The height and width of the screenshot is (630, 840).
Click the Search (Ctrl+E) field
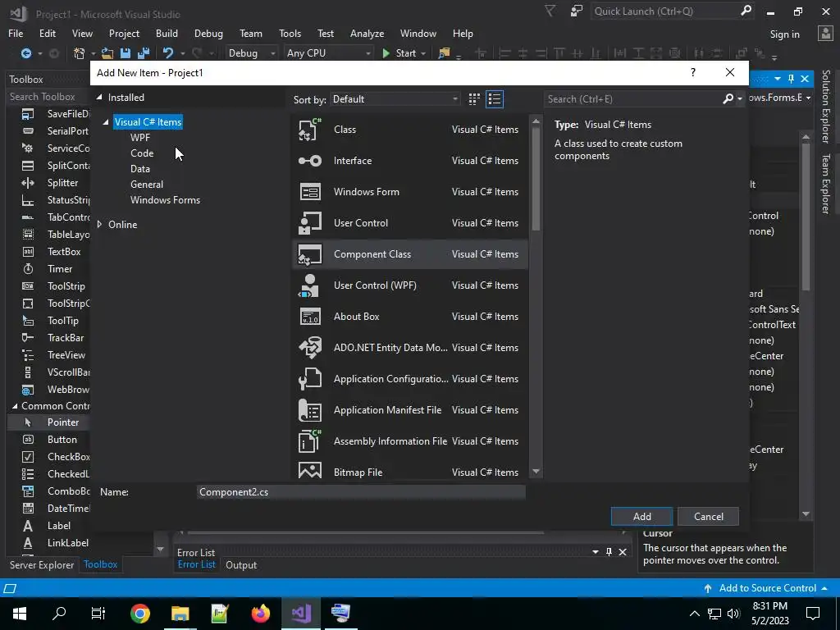[632, 99]
